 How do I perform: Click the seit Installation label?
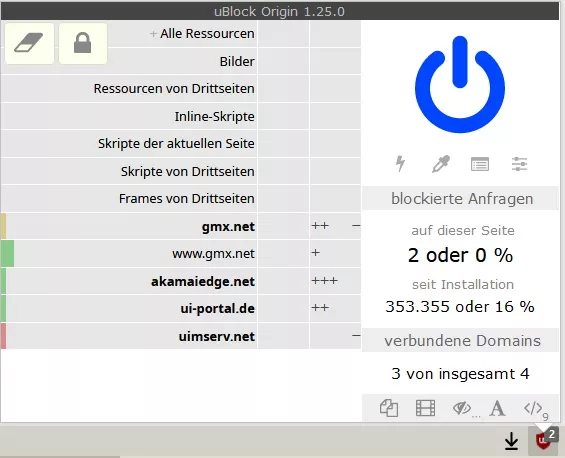point(463,284)
